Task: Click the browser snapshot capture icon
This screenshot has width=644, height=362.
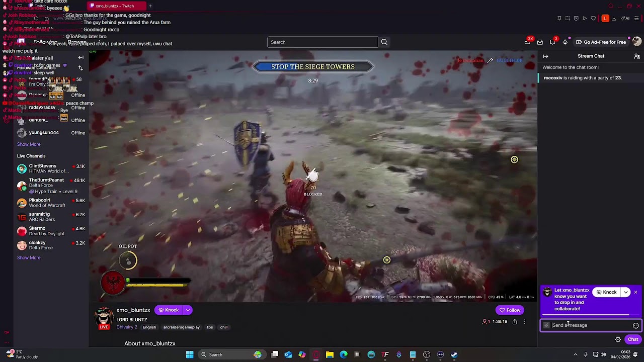Action: (568, 19)
